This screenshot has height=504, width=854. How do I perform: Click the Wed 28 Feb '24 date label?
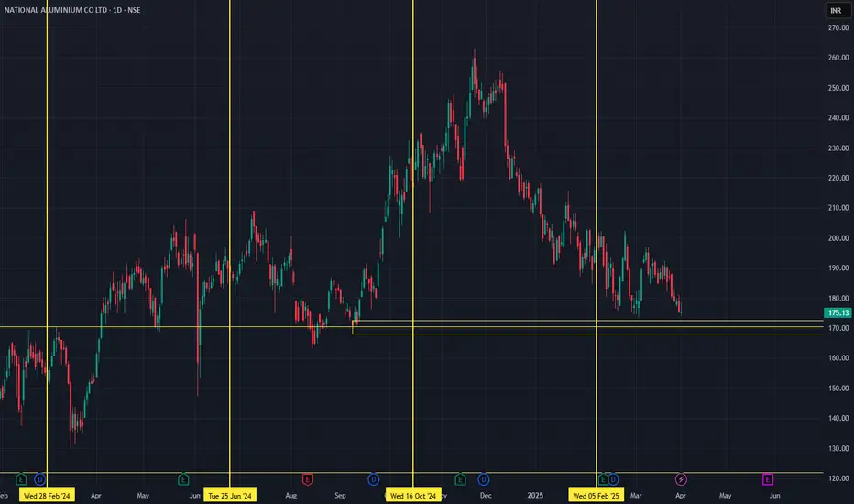pos(47,495)
